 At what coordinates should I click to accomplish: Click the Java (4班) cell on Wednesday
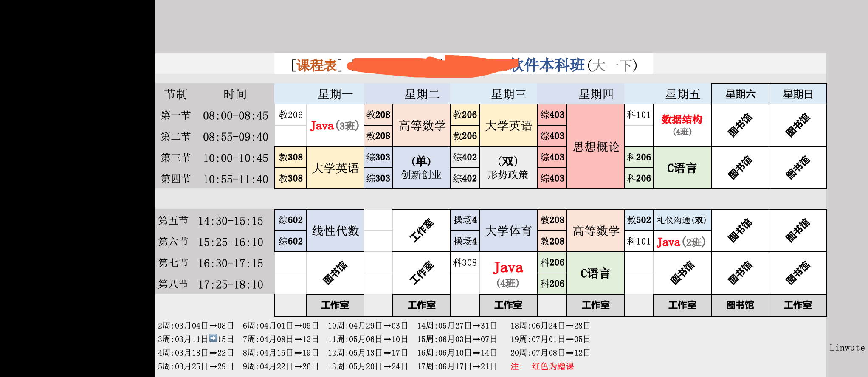[x=508, y=273]
